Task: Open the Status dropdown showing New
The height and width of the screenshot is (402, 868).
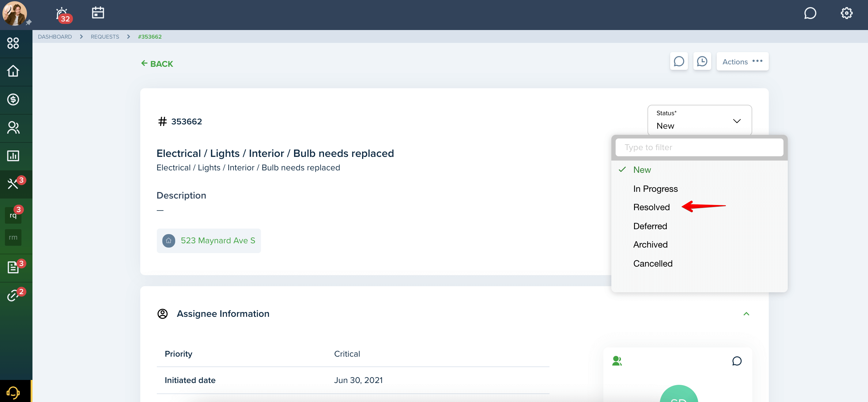Action: pos(700,120)
